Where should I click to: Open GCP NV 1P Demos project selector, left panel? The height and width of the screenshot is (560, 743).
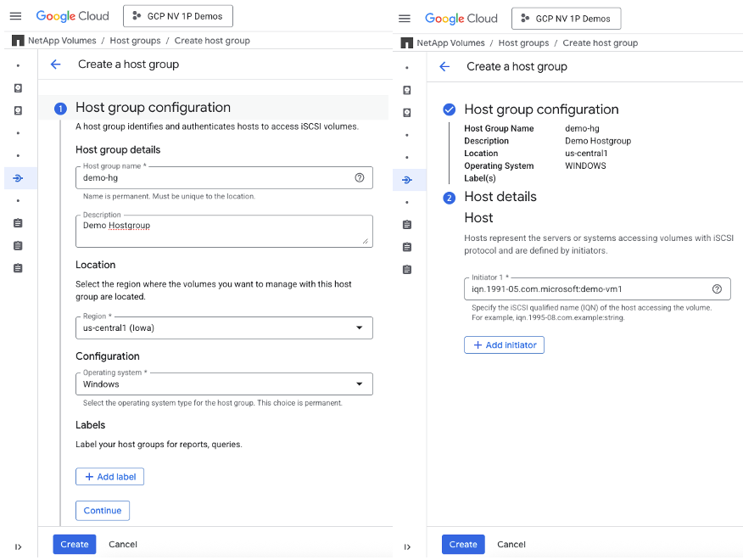(x=177, y=16)
